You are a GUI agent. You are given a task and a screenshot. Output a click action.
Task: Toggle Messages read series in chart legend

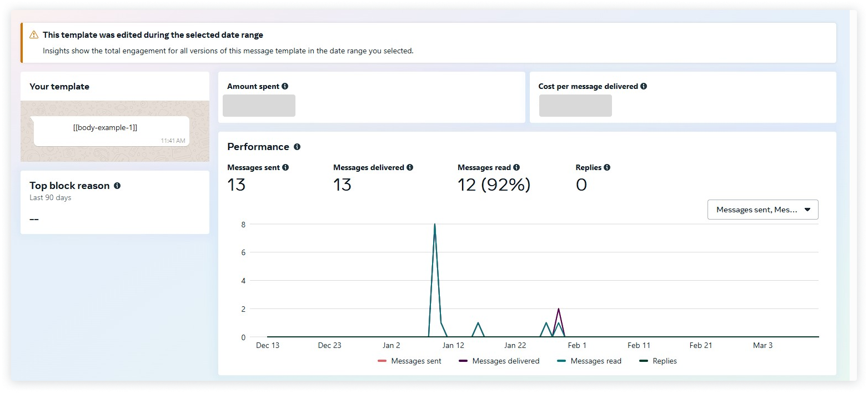click(x=589, y=361)
